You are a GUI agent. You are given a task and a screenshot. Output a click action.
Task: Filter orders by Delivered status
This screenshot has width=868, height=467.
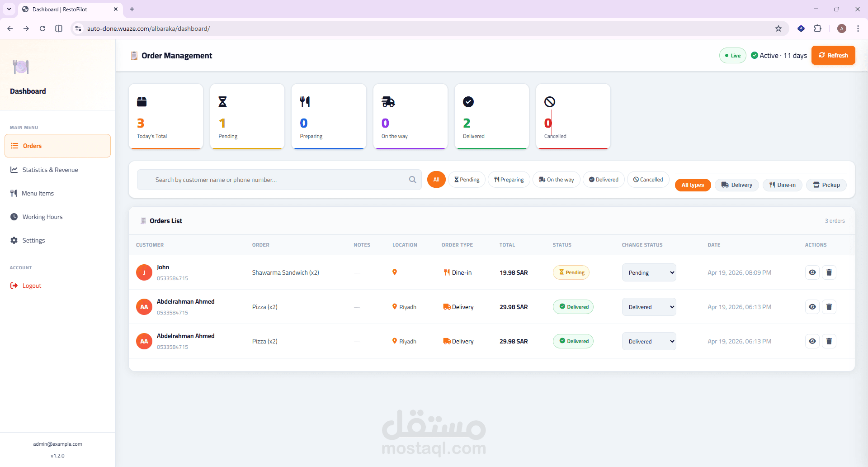(x=604, y=180)
